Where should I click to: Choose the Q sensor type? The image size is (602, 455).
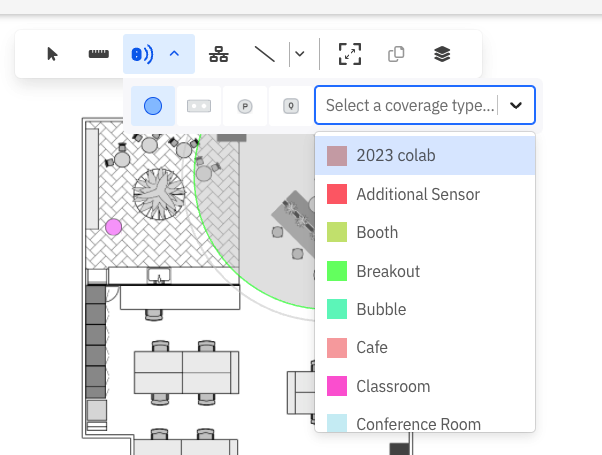click(x=291, y=106)
